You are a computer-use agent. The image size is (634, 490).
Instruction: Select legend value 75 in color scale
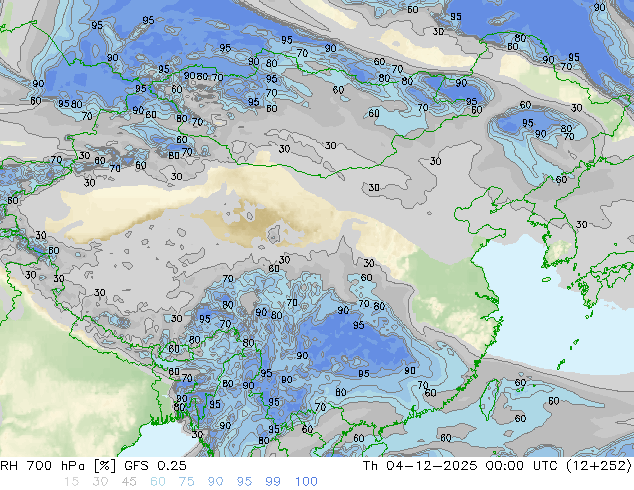coord(186,482)
